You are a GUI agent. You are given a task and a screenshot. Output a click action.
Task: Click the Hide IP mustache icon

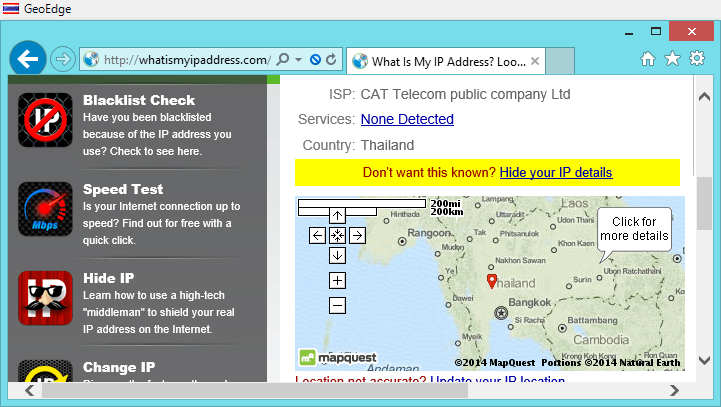(x=45, y=298)
